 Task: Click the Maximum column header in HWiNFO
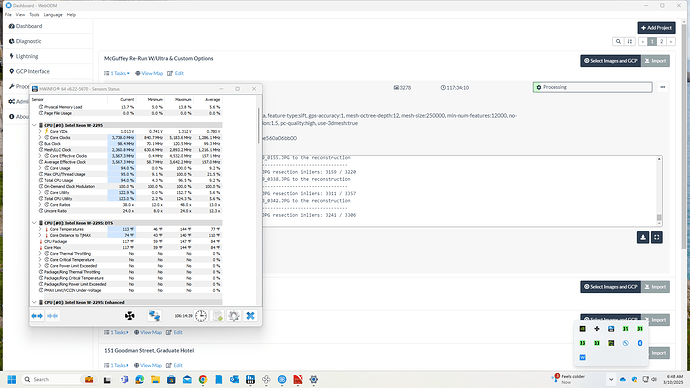[183, 100]
